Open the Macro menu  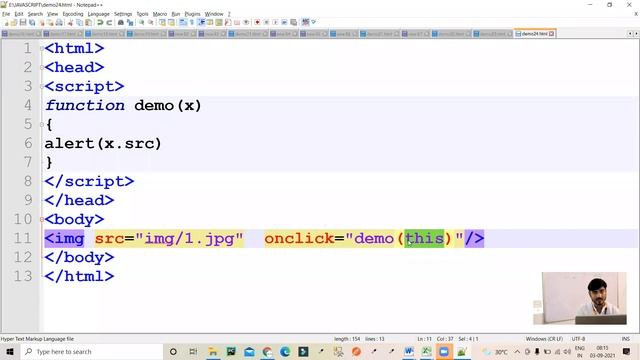pyautogui.click(x=160, y=14)
